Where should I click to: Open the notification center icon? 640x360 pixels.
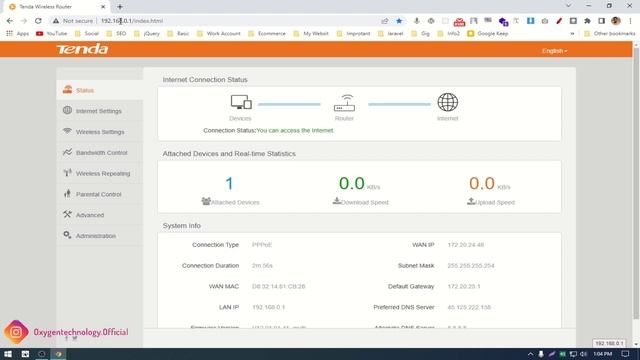625,354
